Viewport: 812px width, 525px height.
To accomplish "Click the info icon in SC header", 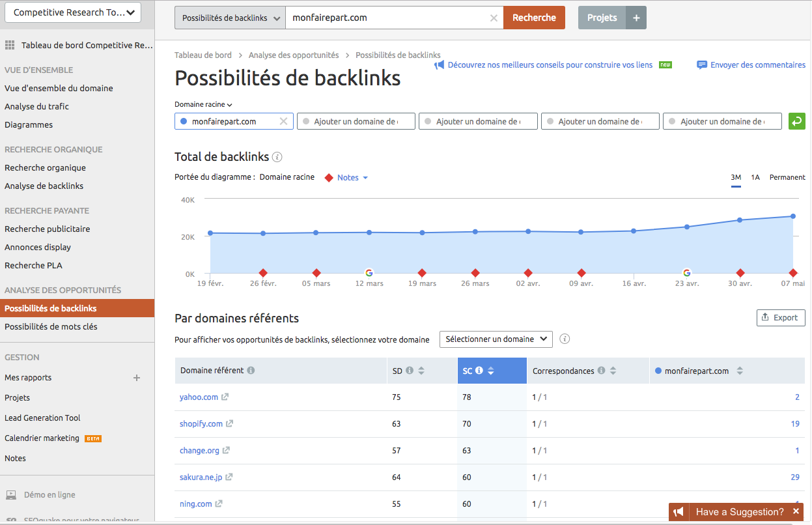I will (x=479, y=371).
